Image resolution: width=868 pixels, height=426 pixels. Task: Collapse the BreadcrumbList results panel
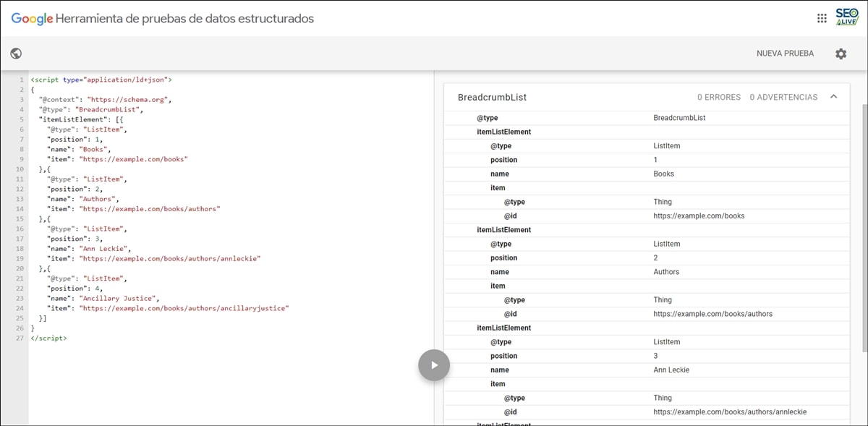tap(833, 96)
